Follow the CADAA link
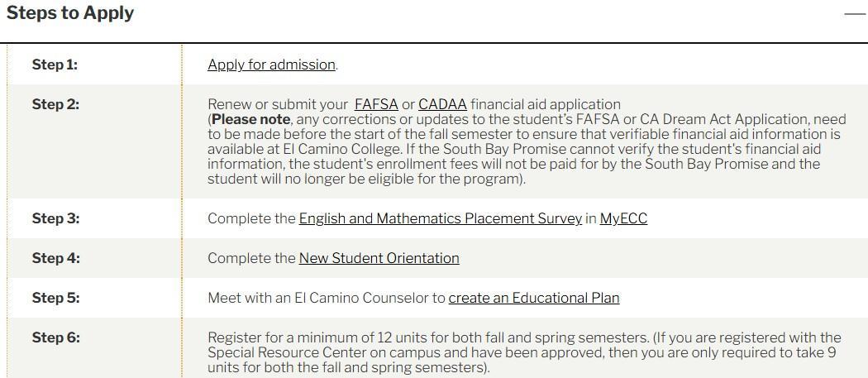The image size is (868, 378). click(442, 104)
